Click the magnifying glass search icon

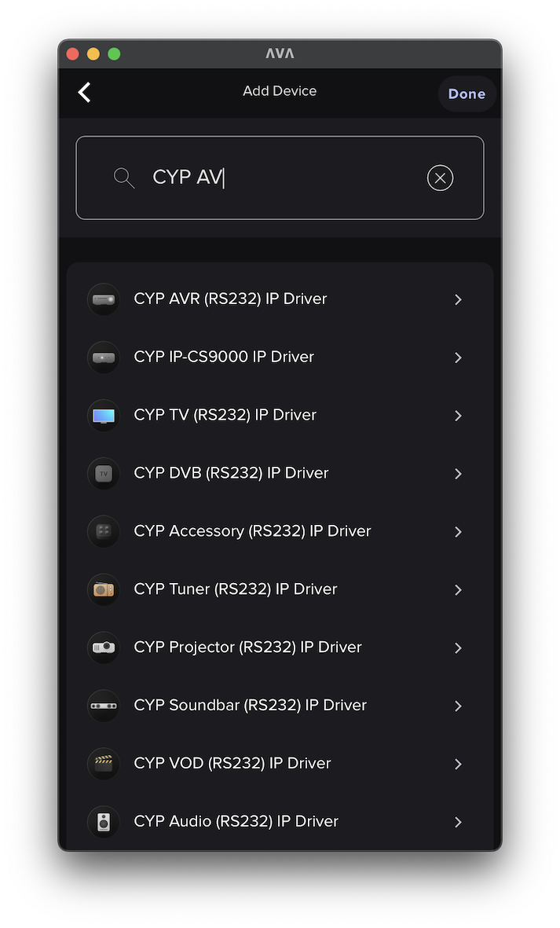pyautogui.click(x=124, y=178)
